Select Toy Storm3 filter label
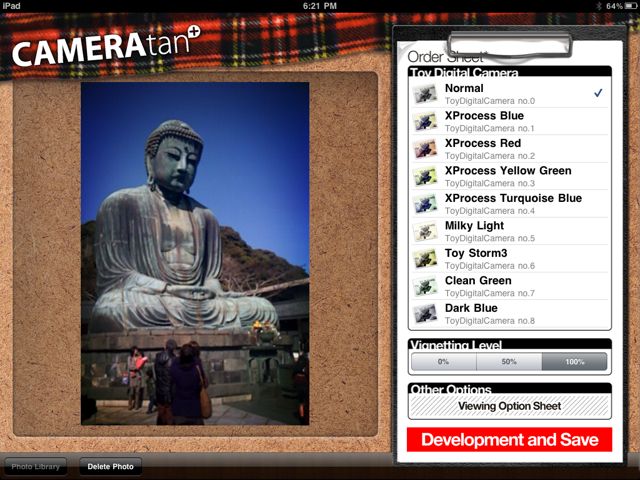Viewport: 640px width, 480px height. tap(476, 253)
